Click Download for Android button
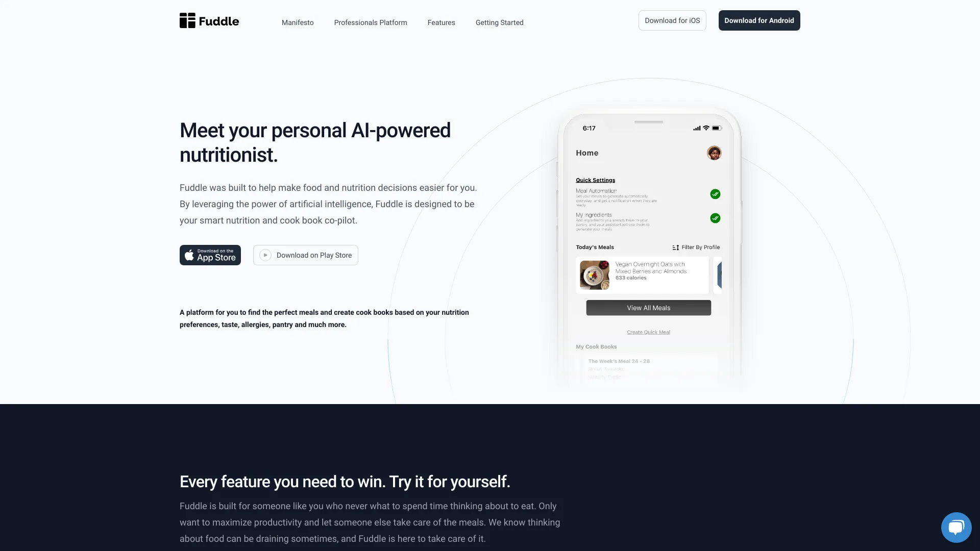This screenshot has width=980, height=551. (x=759, y=20)
